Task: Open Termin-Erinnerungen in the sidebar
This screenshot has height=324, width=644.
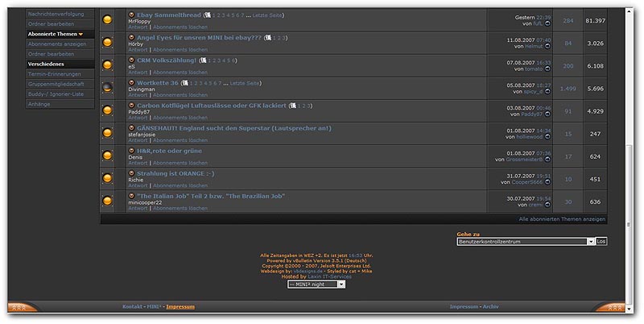Action: coord(54,74)
